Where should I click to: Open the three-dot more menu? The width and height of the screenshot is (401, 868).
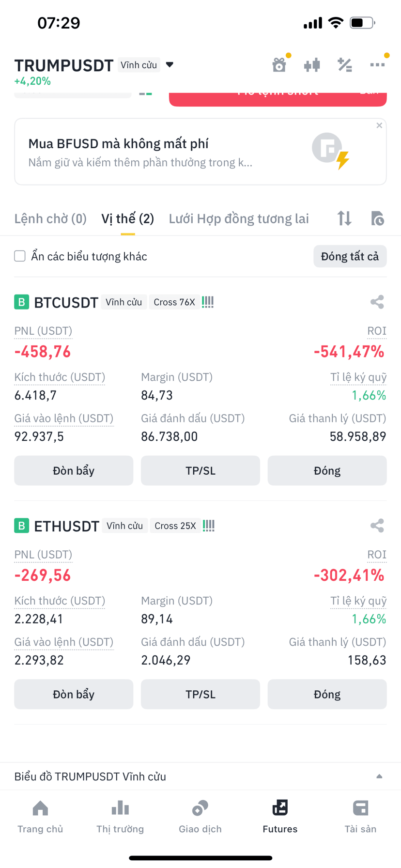click(377, 64)
